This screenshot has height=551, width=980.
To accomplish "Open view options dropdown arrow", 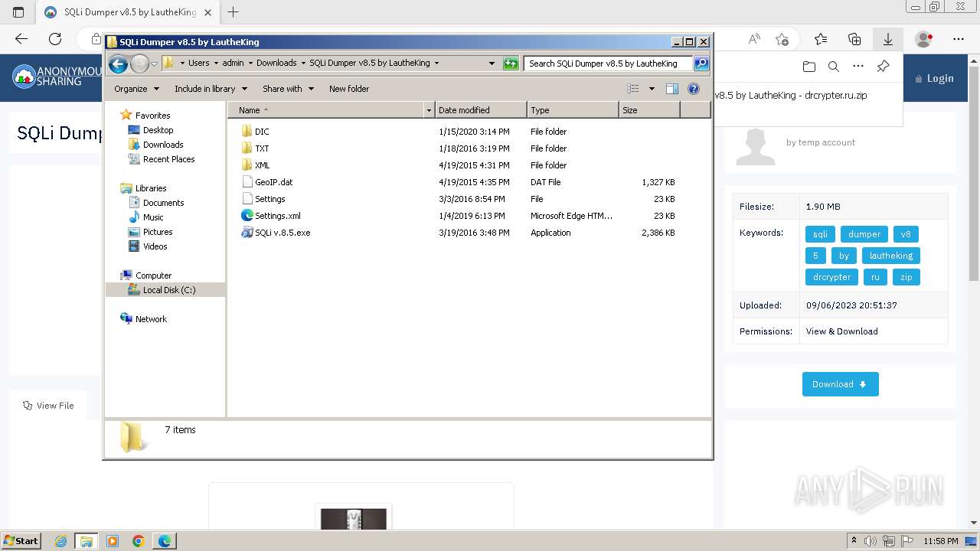I will coord(652,89).
